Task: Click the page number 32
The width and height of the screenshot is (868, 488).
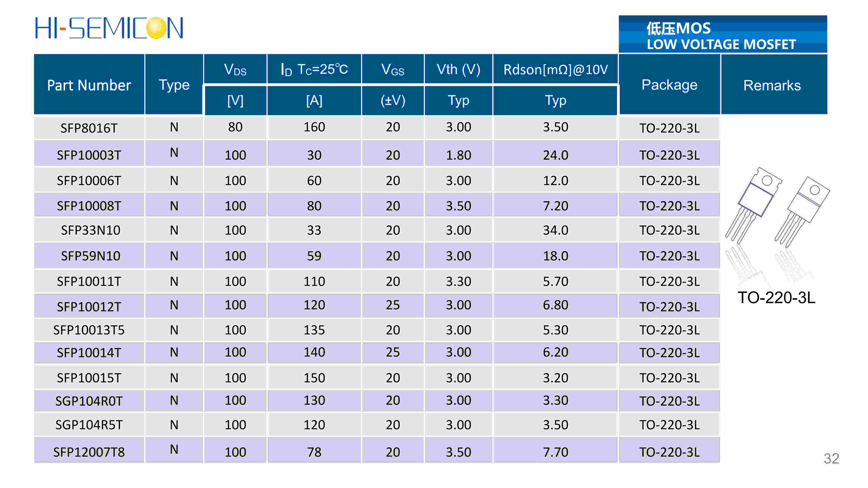Action: (831, 459)
